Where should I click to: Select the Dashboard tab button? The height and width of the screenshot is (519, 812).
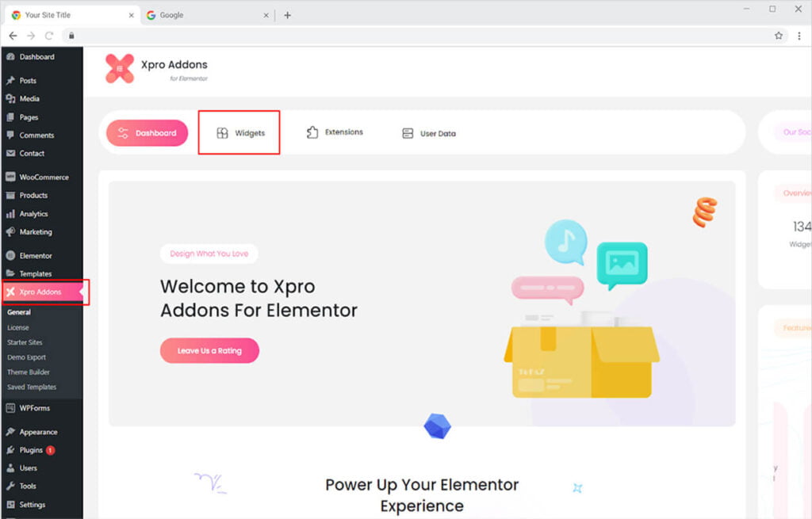coord(147,133)
